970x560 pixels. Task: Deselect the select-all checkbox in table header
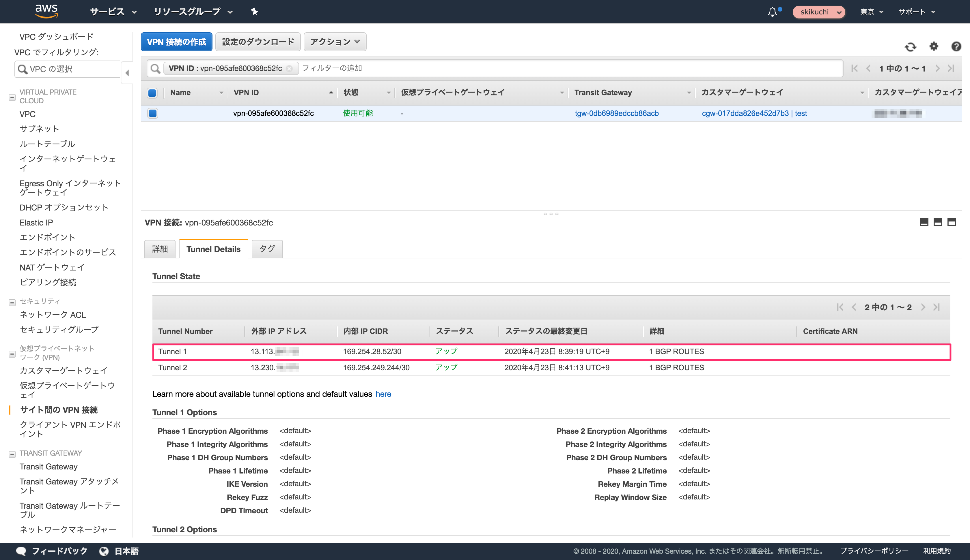(152, 93)
